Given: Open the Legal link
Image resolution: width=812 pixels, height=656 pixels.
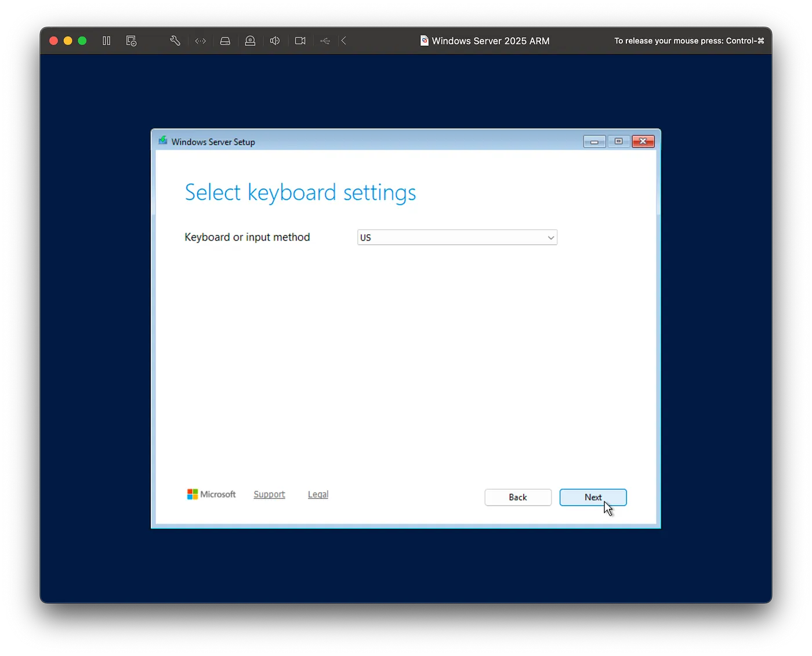Looking at the screenshot, I should (x=318, y=494).
